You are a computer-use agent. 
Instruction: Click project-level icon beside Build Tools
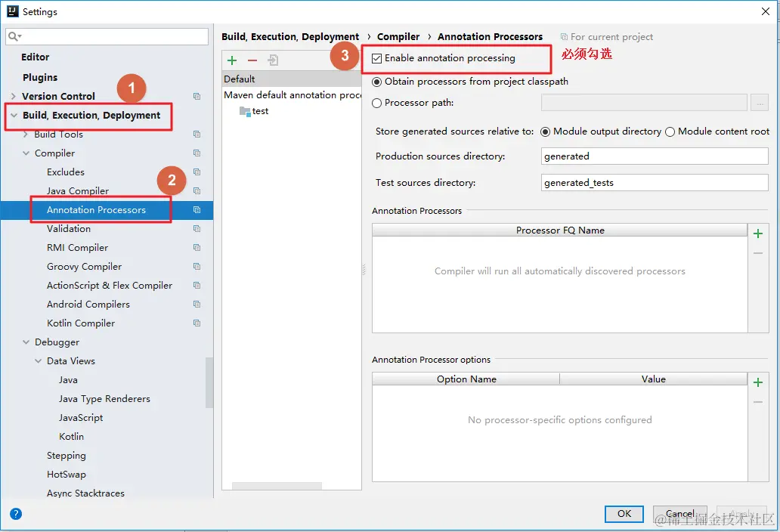[197, 135]
